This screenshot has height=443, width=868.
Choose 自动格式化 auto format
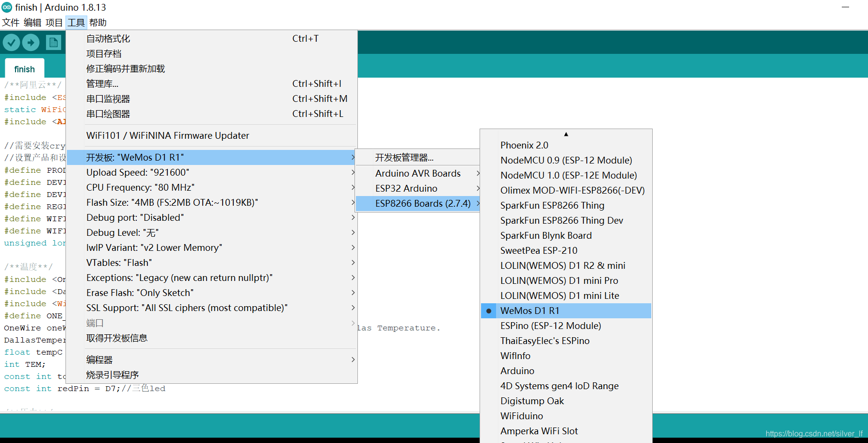[211, 38]
